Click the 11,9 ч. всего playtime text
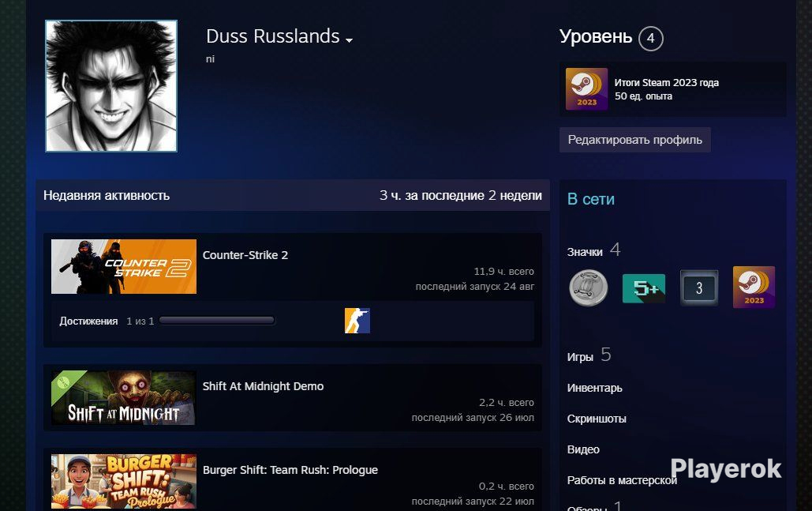 (504, 271)
